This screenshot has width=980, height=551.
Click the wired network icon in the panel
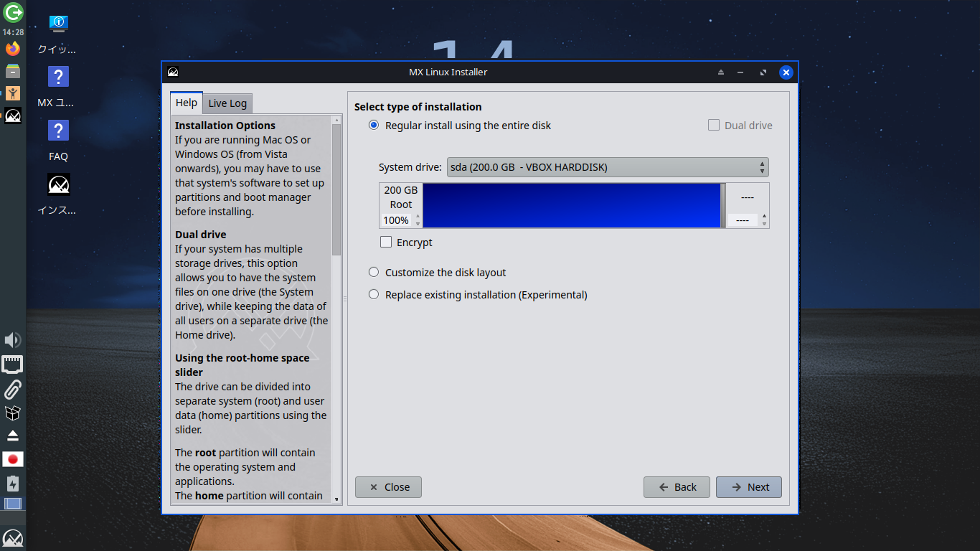[x=13, y=364]
